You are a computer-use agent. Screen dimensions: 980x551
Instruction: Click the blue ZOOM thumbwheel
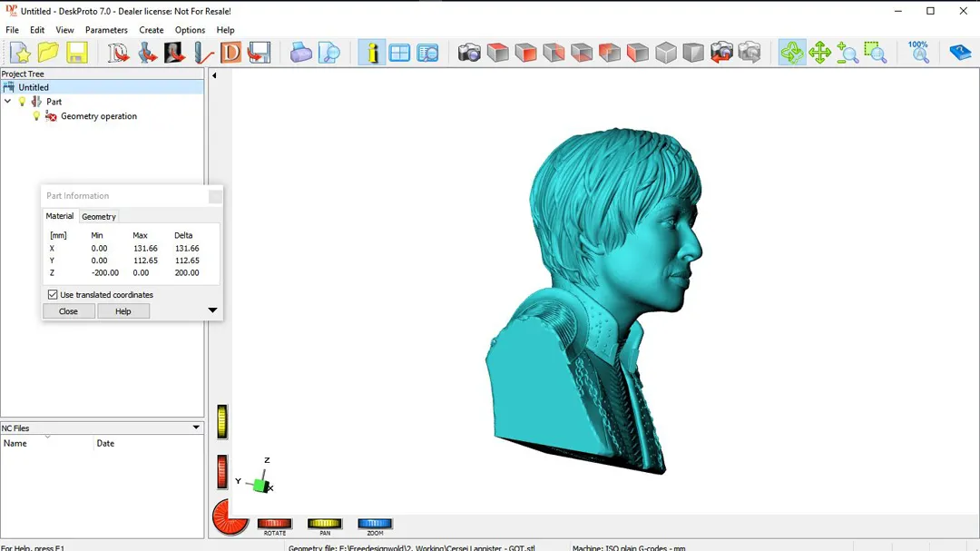(375, 524)
